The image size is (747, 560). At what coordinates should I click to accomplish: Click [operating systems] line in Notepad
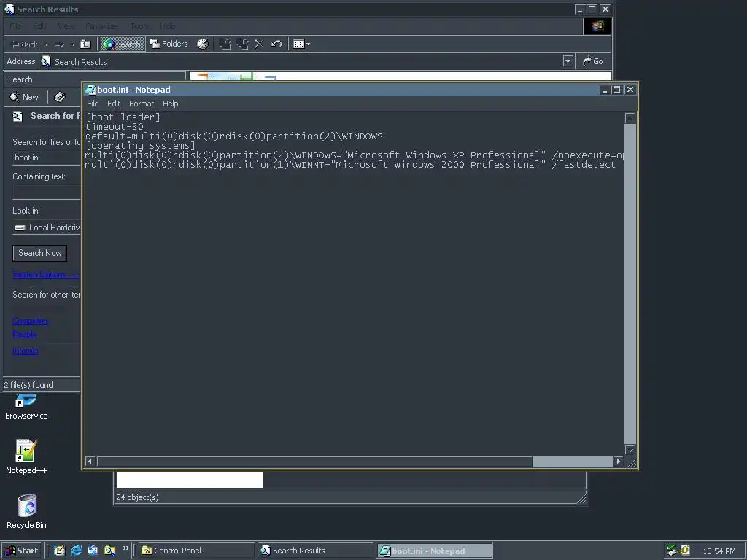point(140,146)
